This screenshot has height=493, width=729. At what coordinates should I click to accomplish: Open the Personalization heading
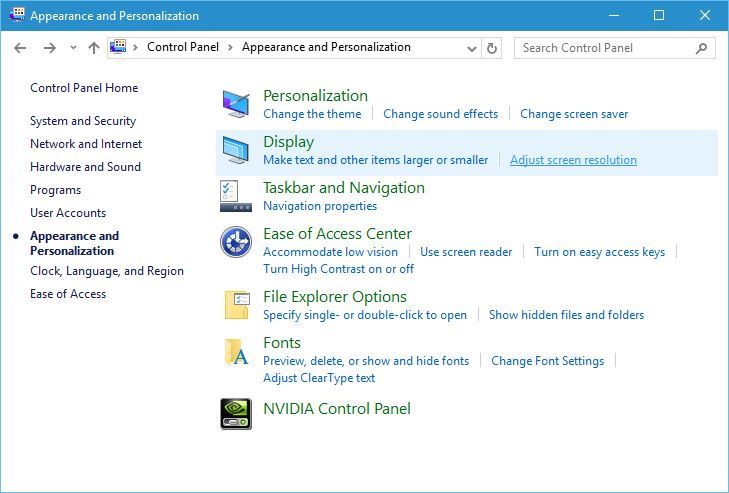pyautogui.click(x=315, y=95)
